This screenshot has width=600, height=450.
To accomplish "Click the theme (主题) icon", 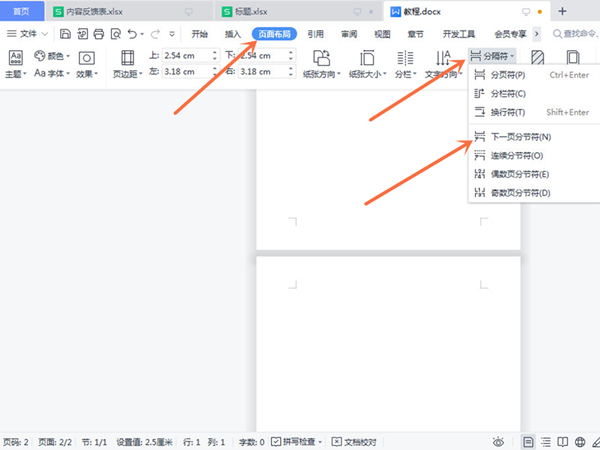I will [15, 56].
